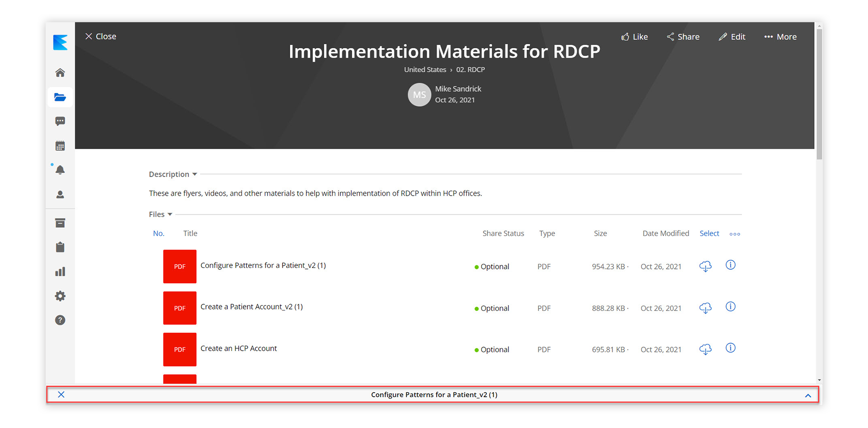Viewport: 868px width, 428px height.
Task: Share this collection
Action: 683,37
